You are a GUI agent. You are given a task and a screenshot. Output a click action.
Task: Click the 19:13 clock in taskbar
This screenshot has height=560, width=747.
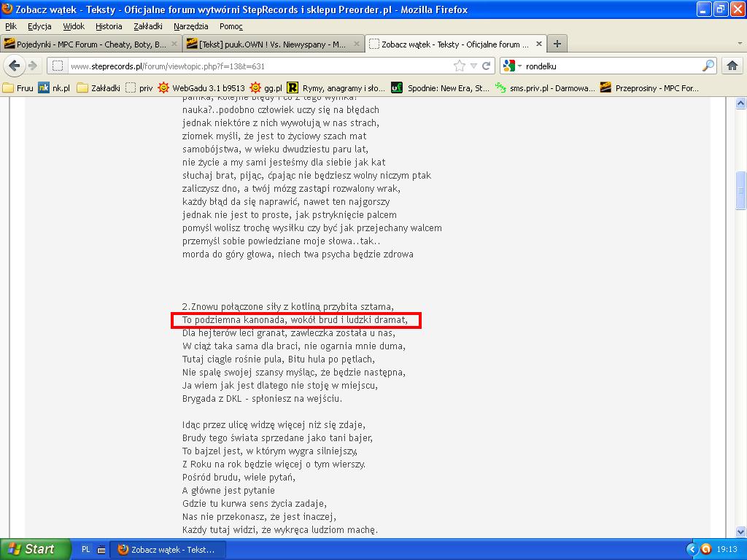[x=727, y=550]
